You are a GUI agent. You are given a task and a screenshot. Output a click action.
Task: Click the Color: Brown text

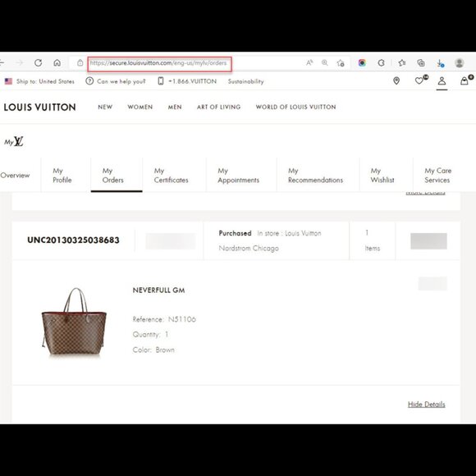tap(153, 350)
